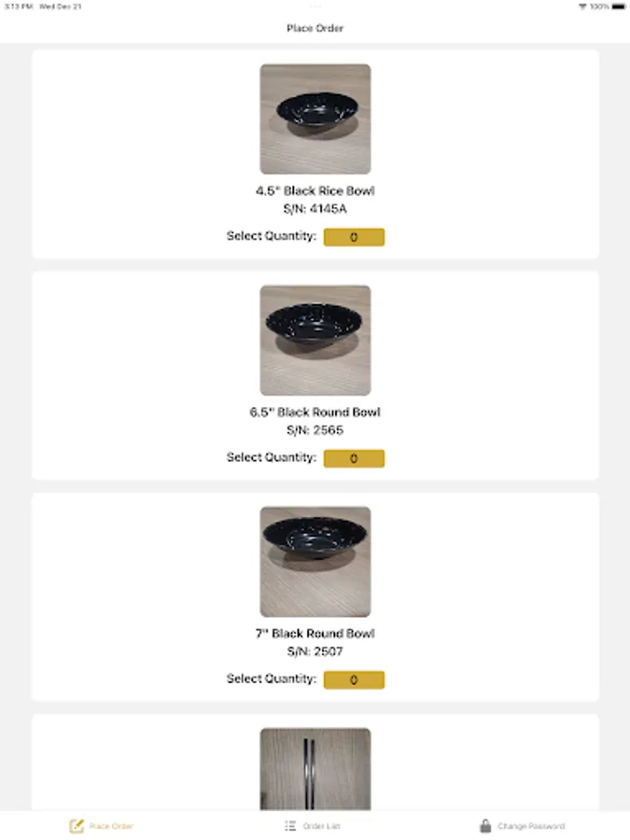View the 6.5" Black Round Bowl photo

(315, 340)
